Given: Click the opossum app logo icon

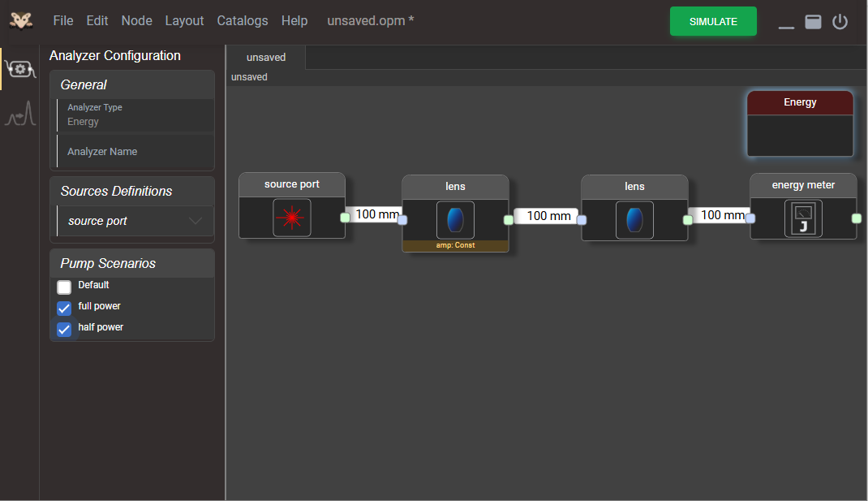Looking at the screenshot, I should point(21,20).
